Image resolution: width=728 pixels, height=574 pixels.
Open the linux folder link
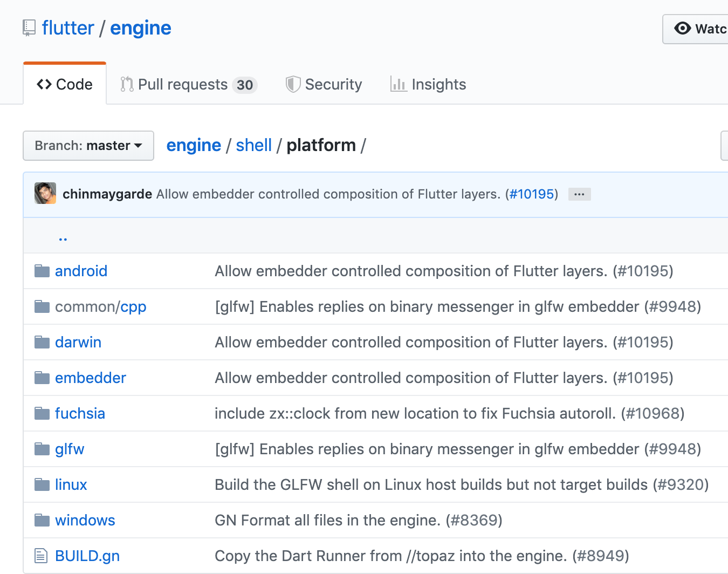pos(71,484)
